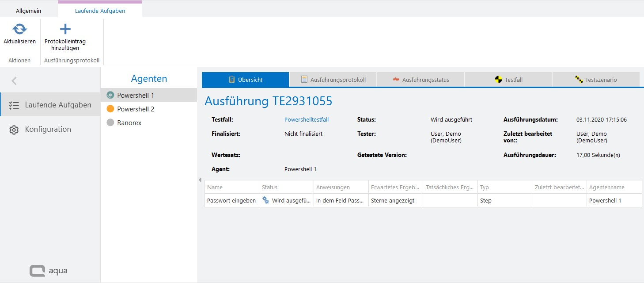The height and width of the screenshot is (283, 644).
Task: Click the Aktualisieren refresh icon
Action: click(x=19, y=29)
